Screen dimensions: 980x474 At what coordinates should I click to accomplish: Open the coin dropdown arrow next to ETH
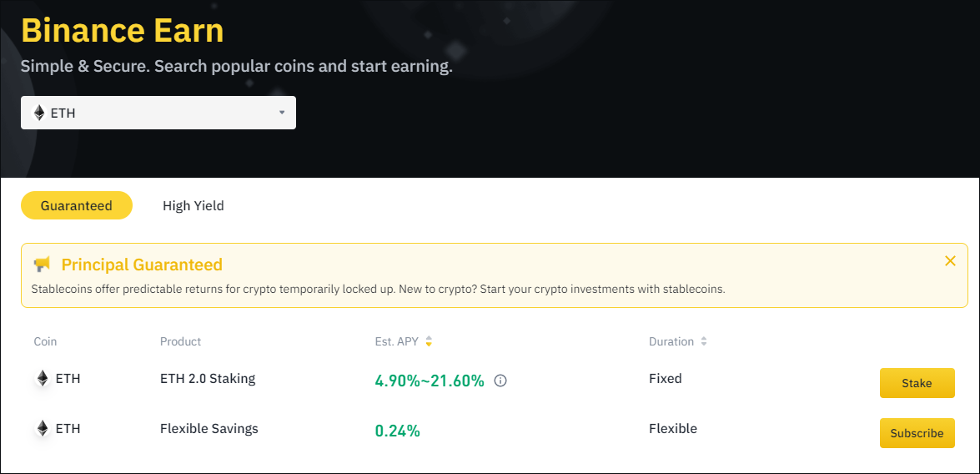tap(282, 113)
